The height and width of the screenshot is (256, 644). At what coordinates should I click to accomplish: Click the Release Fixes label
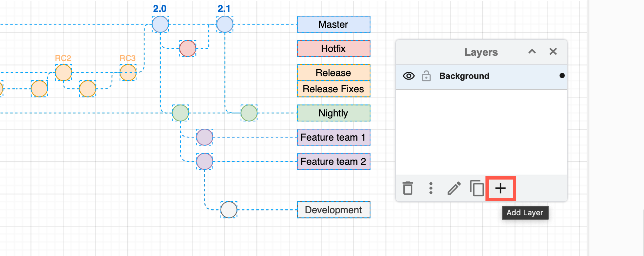coord(333,89)
